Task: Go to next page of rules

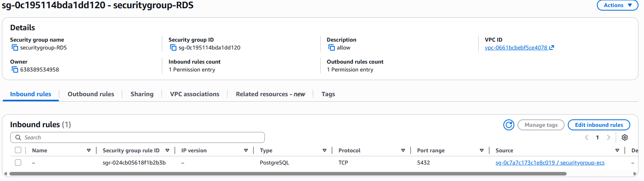Action: (x=609, y=137)
